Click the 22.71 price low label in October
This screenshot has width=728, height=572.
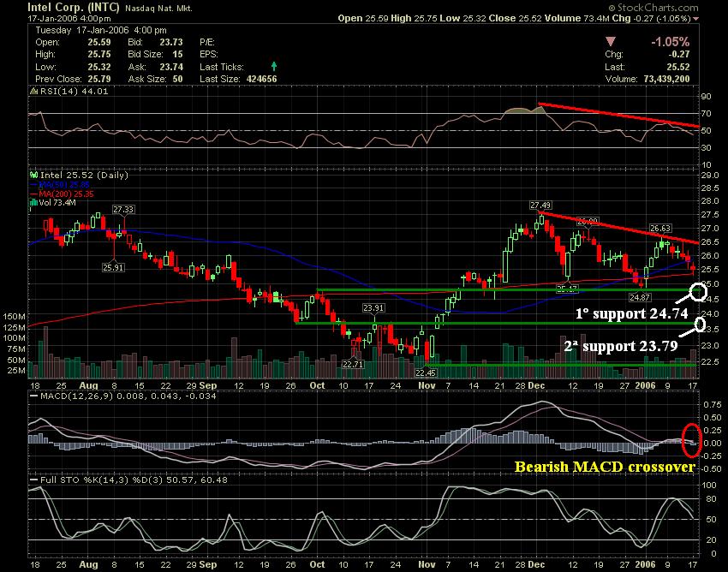[353, 365]
